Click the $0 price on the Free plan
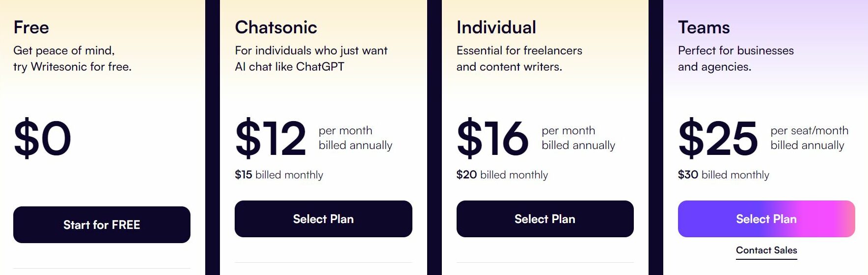 43,138
